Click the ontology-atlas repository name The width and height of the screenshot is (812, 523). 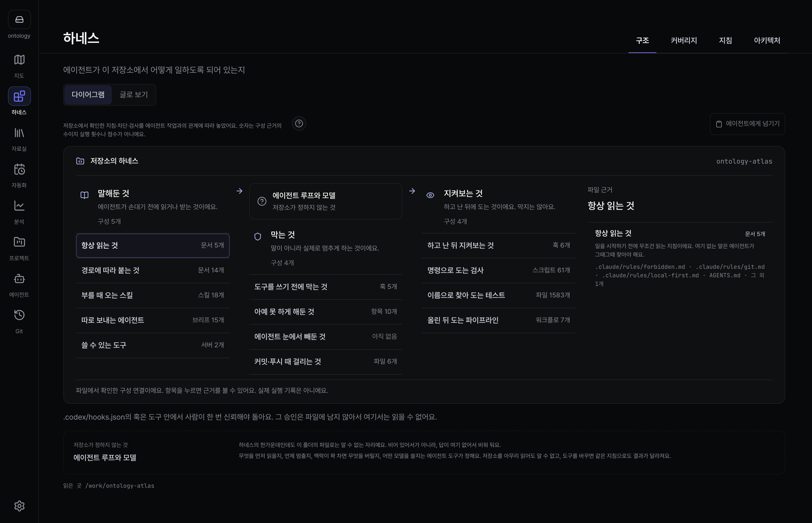(744, 161)
